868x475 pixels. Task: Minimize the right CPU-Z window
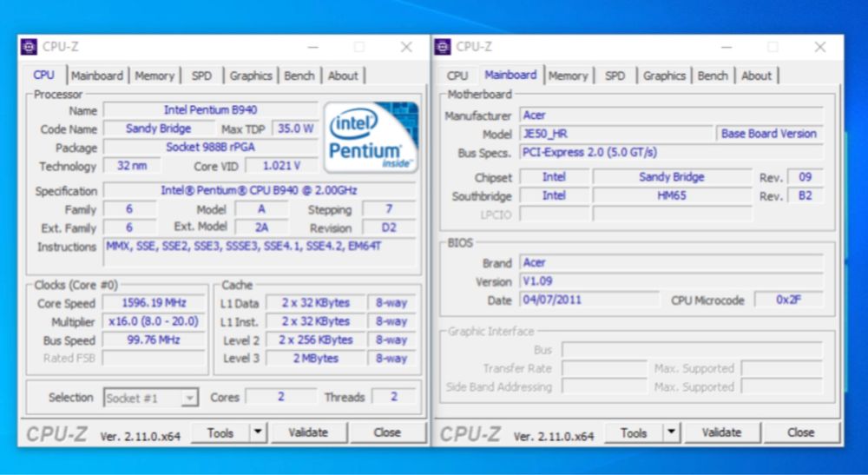click(727, 47)
